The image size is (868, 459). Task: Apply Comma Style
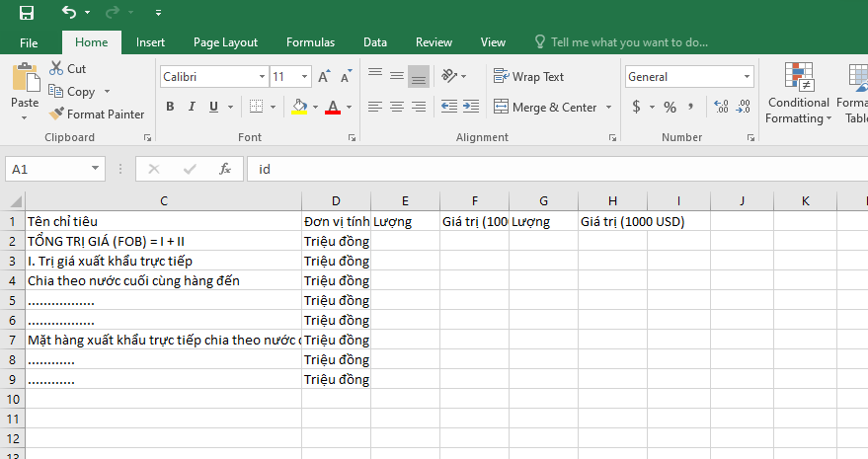[690, 107]
